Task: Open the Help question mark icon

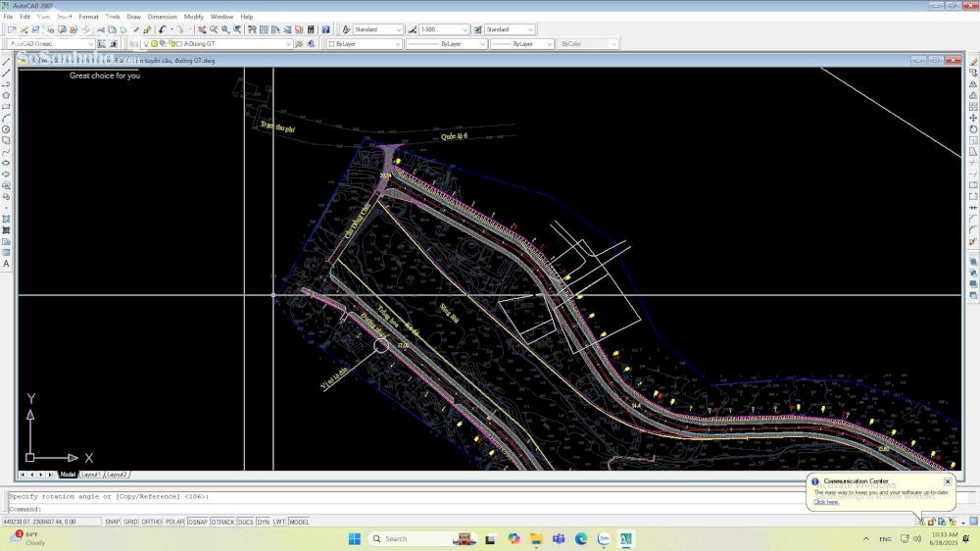Action: pyautogui.click(x=326, y=29)
